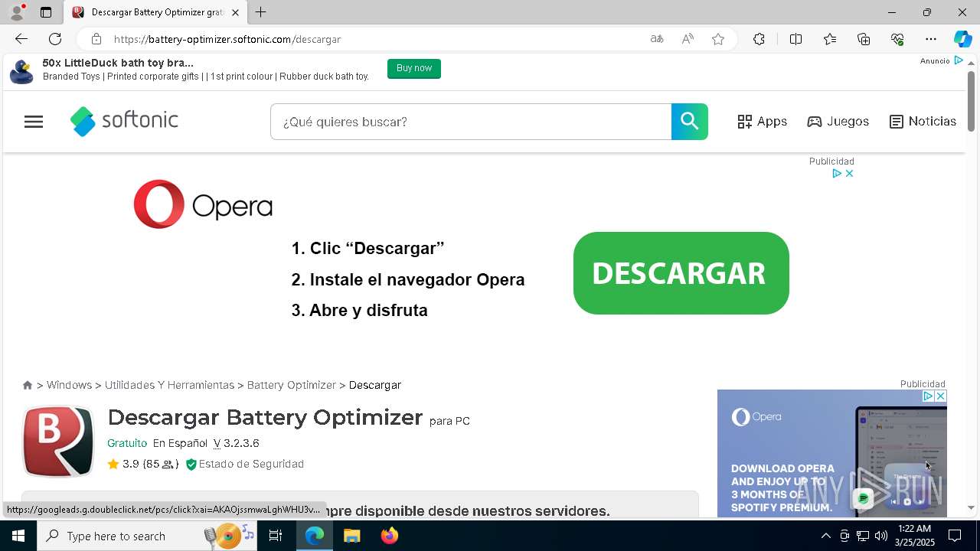980x551 pixels.
Task: Click green DESCARGAR Opera ad button
Action: 681,273
